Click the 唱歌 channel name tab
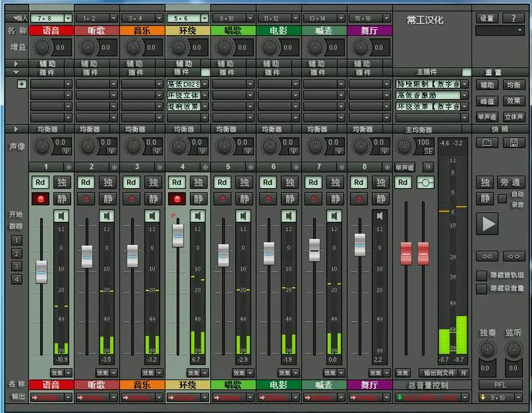Screen dimensions: 532x413 click(x=233, y=31)
